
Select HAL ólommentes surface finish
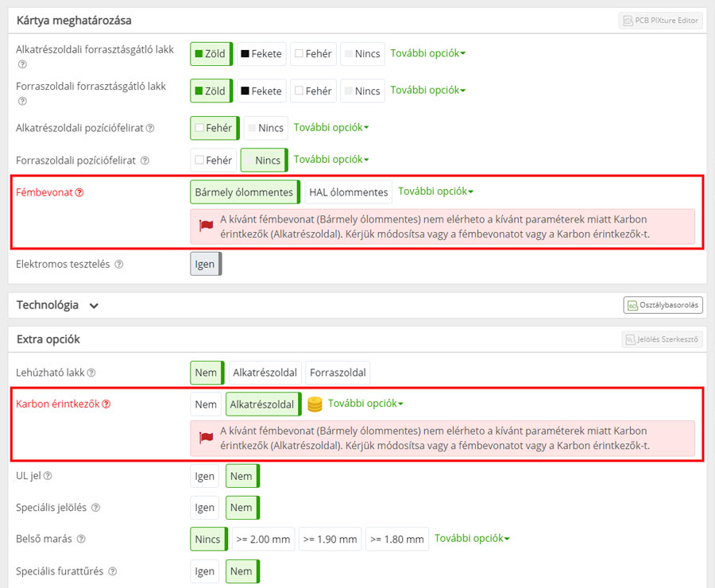tap(348, 192)
